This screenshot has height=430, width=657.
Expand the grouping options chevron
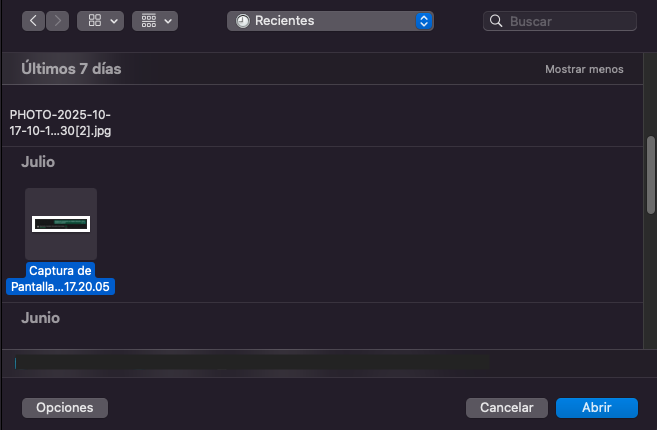167,20
